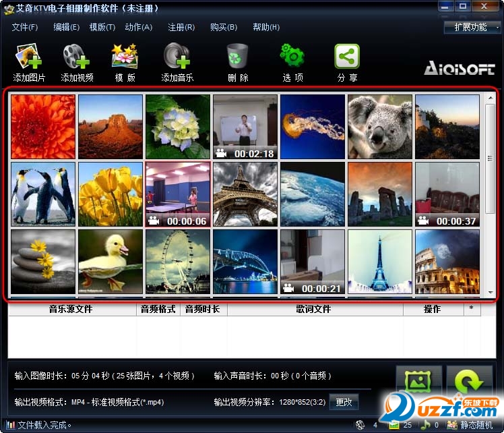
Task: Click the 音频格式 column header
Action: point(158,310)
